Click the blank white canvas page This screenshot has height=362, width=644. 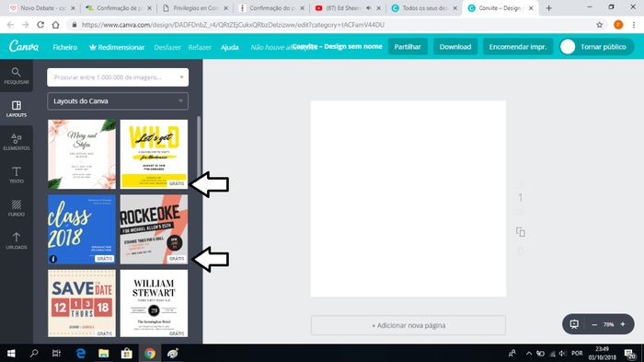pyautogui.click(x=408, y=199)
